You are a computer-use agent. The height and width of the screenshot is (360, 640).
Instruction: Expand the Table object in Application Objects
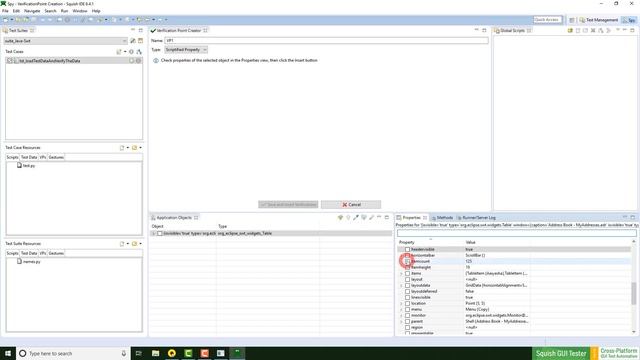click(x=154, y=233)
